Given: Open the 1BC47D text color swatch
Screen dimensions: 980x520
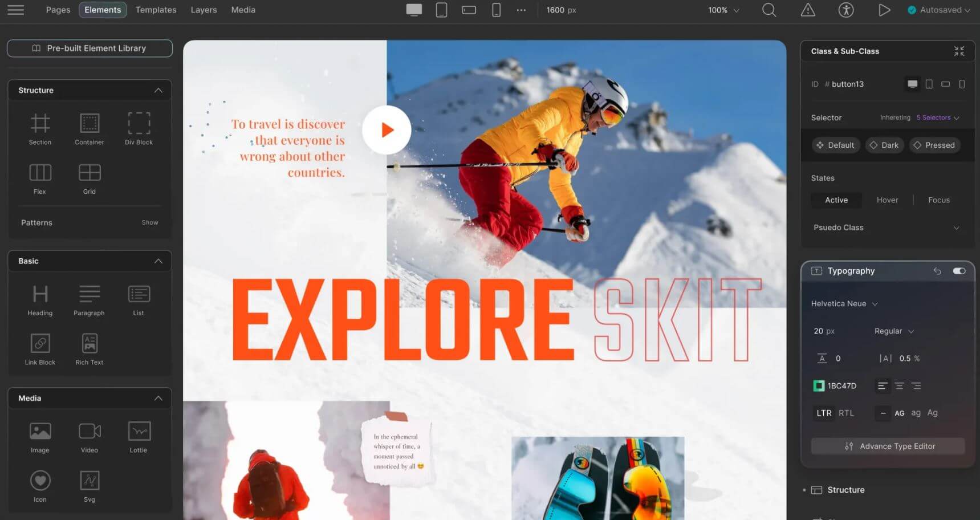Looking at the screenshot, I should [x=819, y=386].
